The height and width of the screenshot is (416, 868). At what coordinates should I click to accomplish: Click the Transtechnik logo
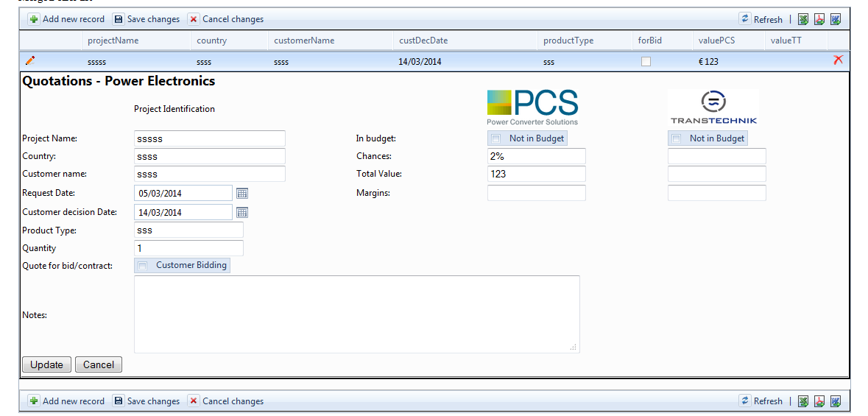click(x=713, y=107)
